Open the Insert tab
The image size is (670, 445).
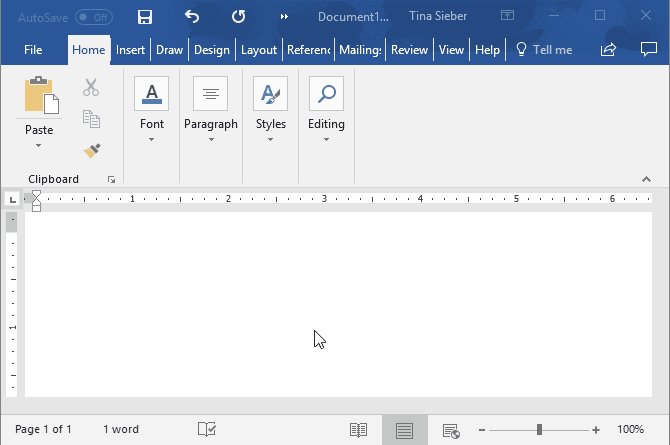pos(130,50)
